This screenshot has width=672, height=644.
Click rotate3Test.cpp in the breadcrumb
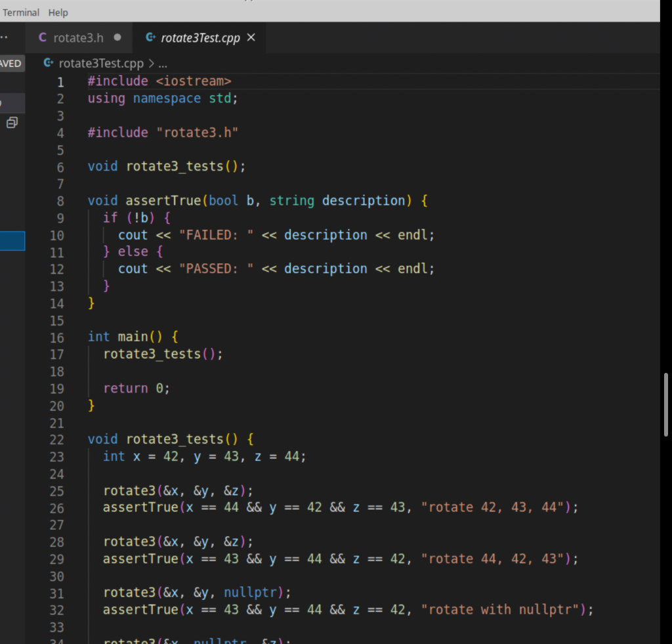click(x=100, y=64)
